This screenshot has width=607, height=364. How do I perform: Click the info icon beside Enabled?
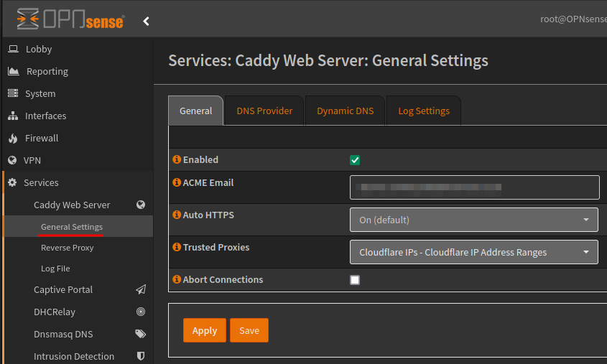pos(177,159)
